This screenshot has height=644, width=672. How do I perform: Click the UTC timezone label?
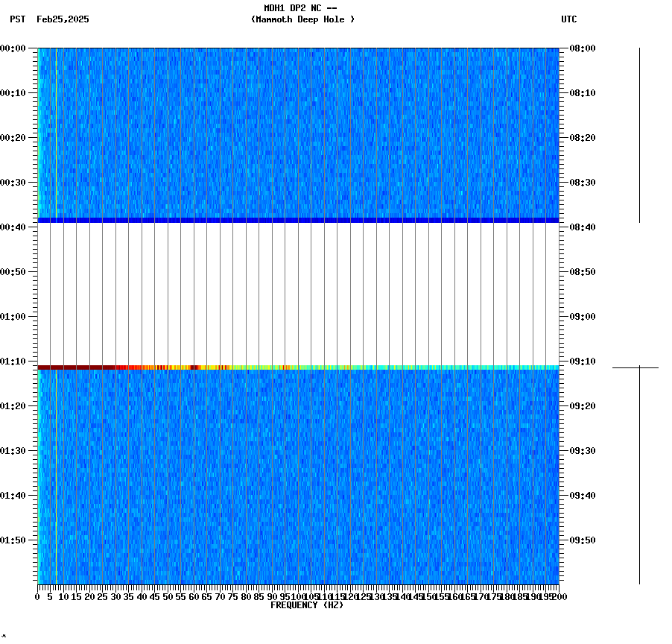coord(571,20)
